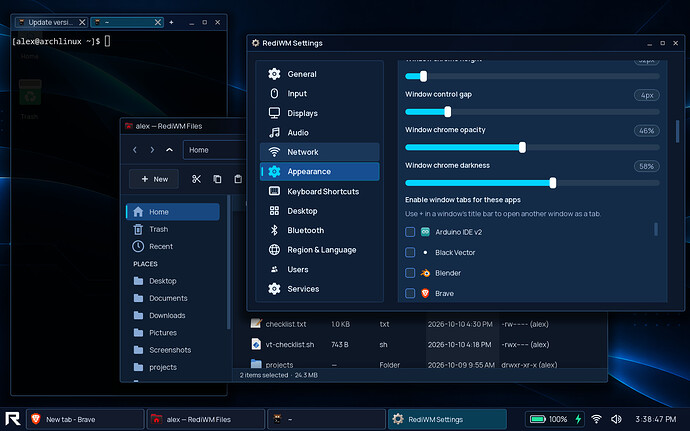
Task: Select checklist.txt file row
Action: pos(420,324)
